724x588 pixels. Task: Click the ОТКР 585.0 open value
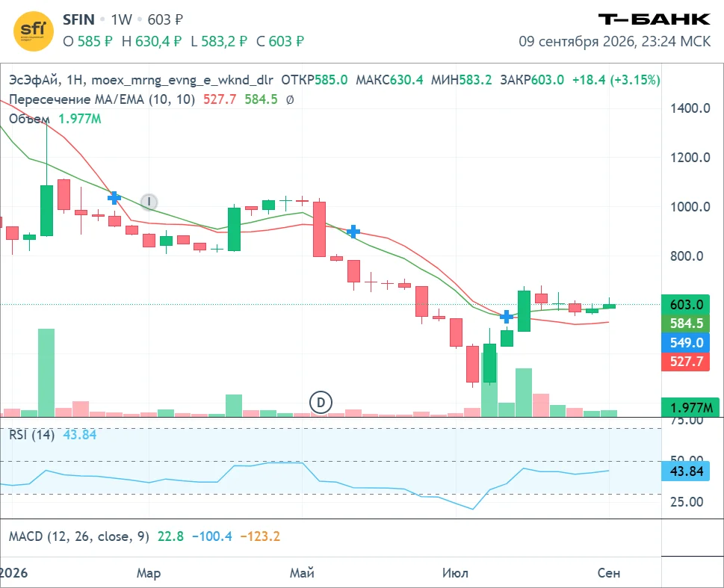tap(315, 80)
